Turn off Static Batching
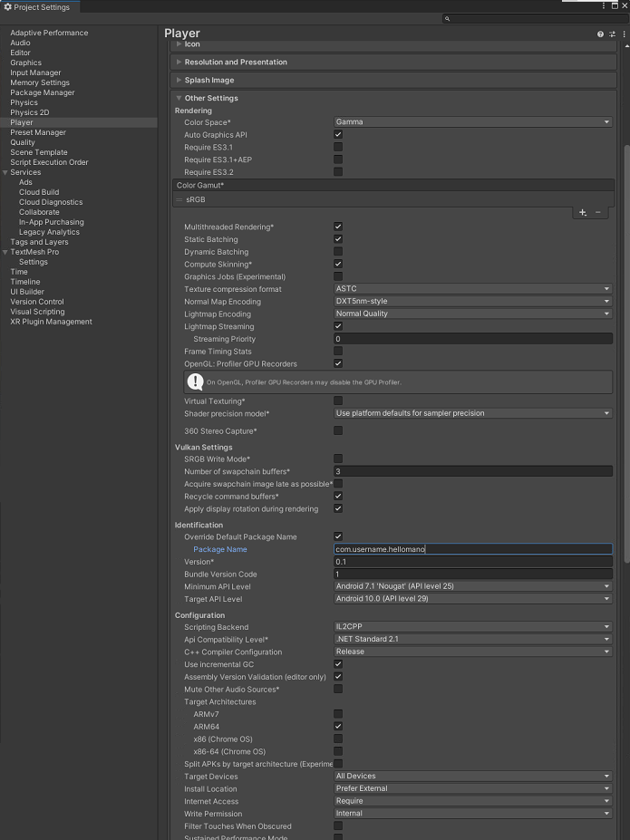This screenshot has width=630, height=840. pyautogui.click(x=338, y=239)
